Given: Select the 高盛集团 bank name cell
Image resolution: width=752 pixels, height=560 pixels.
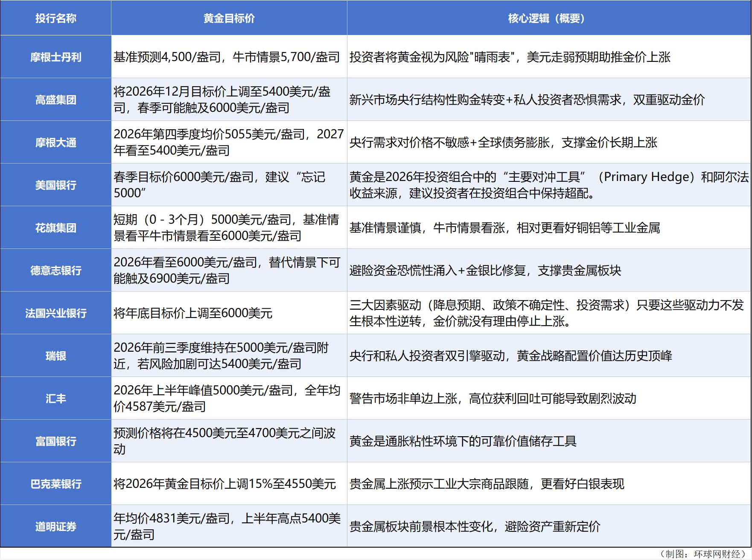Looking at the screenshot, I should 55,99.
